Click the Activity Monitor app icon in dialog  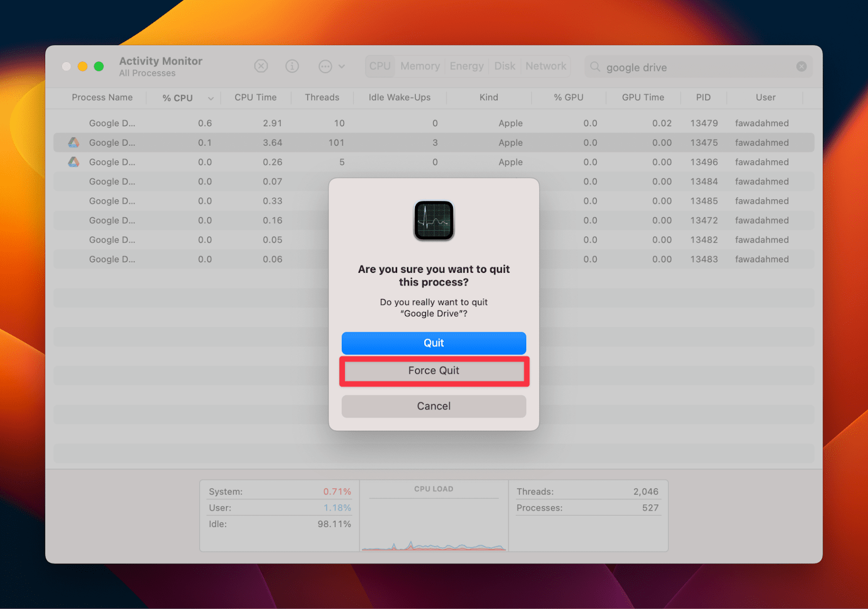(x=433, y=220)
